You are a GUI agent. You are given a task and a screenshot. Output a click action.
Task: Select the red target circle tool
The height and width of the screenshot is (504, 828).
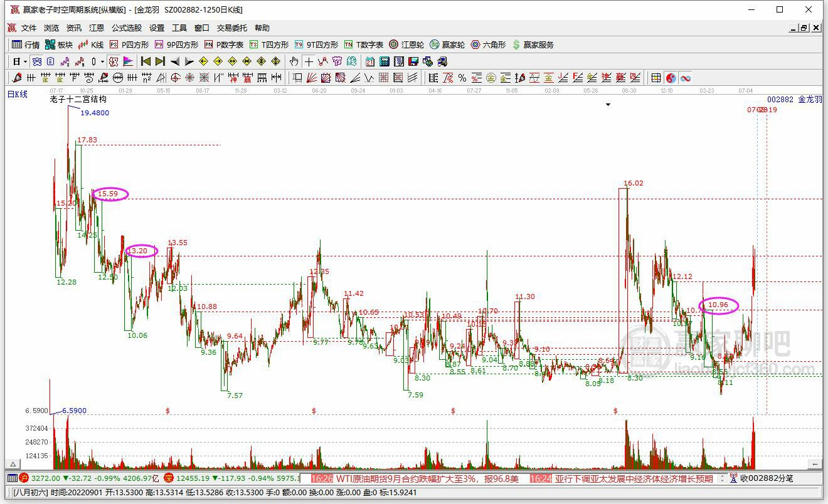point(176,78)
